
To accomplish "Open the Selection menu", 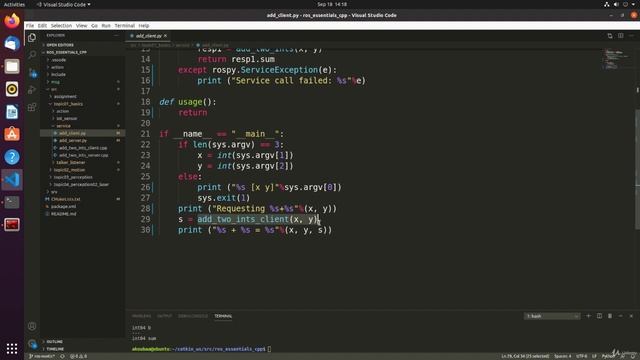I will (x=61, y=25).
